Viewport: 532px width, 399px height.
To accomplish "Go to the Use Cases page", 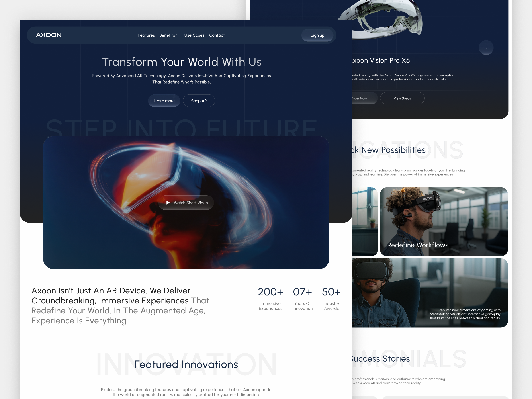I will [x=194, y=35].
